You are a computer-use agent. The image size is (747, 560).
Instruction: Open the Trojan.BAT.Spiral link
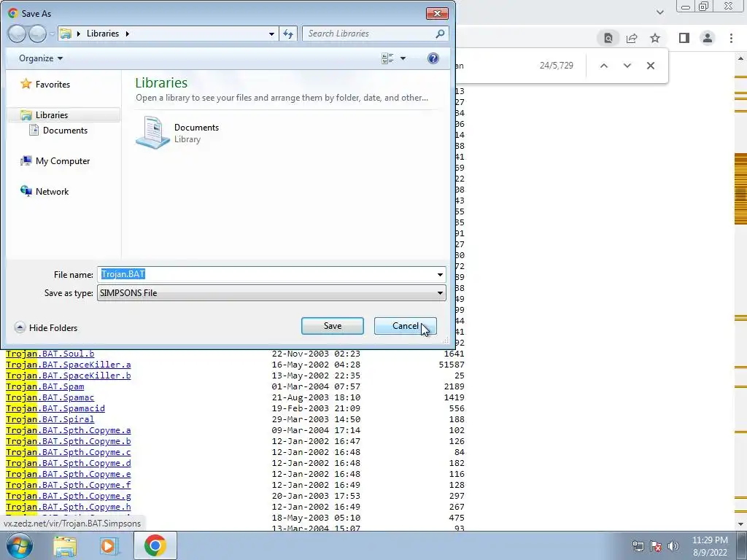[x=50, y=419]
